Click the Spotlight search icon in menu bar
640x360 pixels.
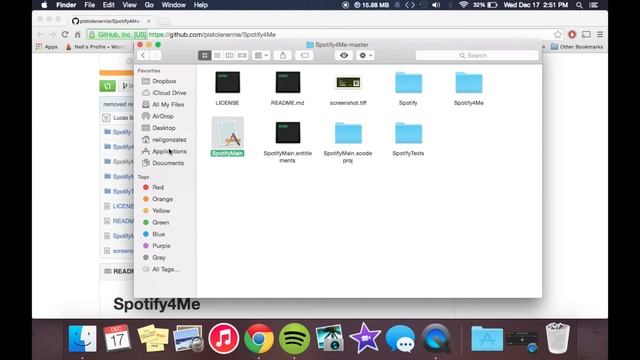579,5
